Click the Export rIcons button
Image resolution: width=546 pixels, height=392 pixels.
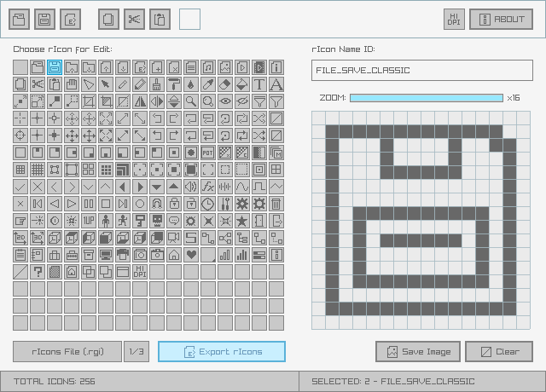[x=222, y=351]
